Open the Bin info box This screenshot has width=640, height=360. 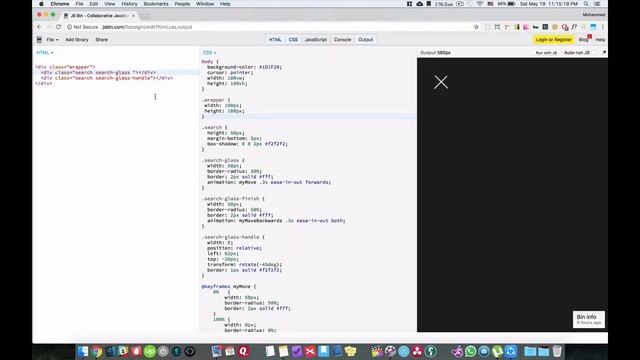tap(589, 319)
